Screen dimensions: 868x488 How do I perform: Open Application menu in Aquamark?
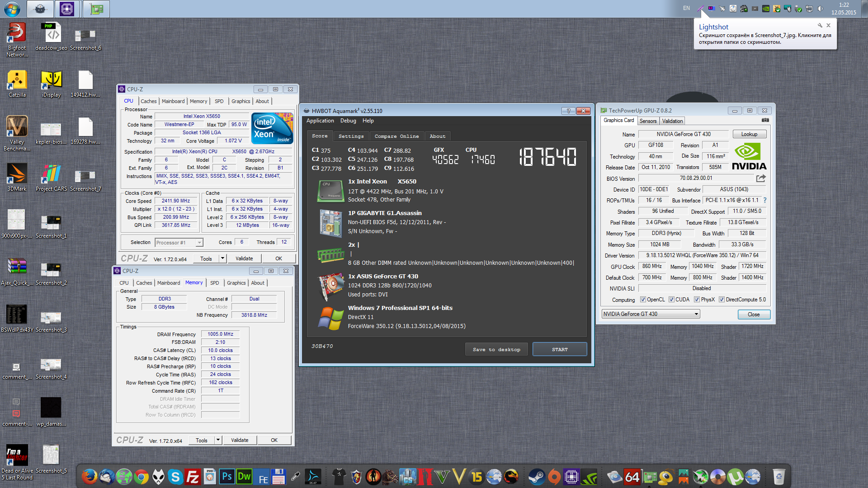point(320,121)
